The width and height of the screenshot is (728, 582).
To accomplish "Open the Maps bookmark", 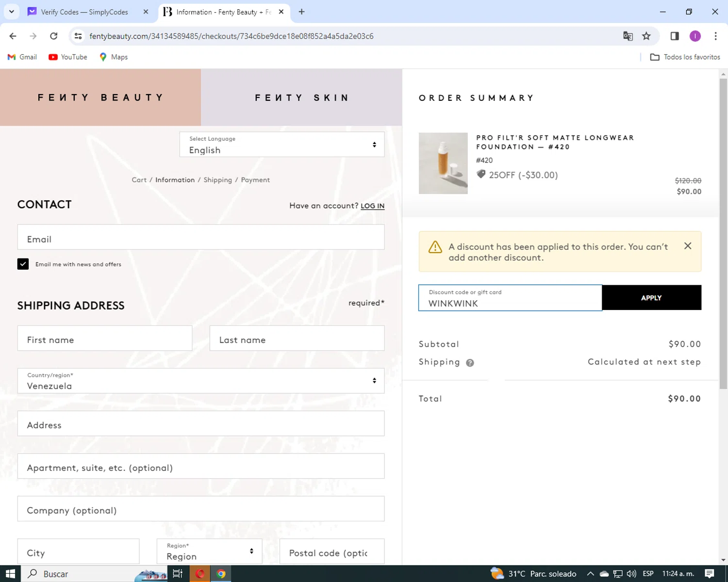I will click(x=114, y=57).
